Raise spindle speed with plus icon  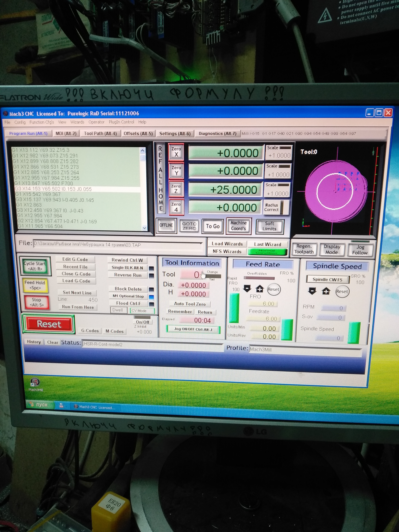326,292
